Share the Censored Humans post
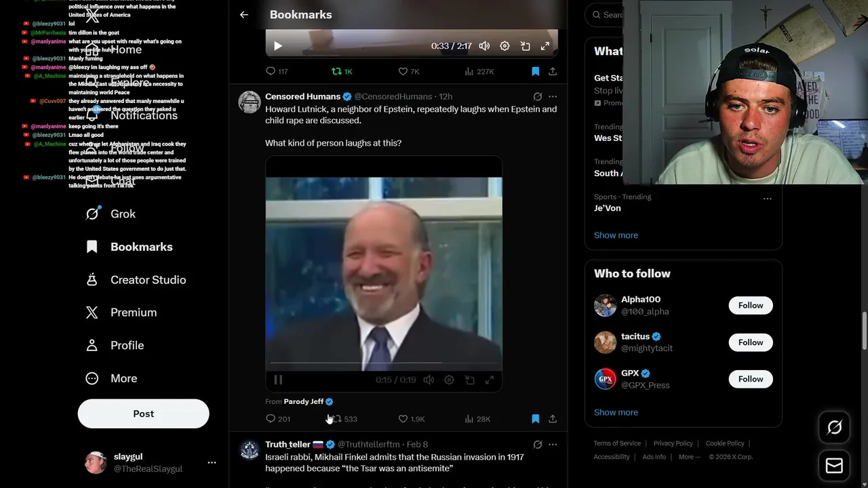This screenshot has width=868, height=488. (x=553, y=419)
